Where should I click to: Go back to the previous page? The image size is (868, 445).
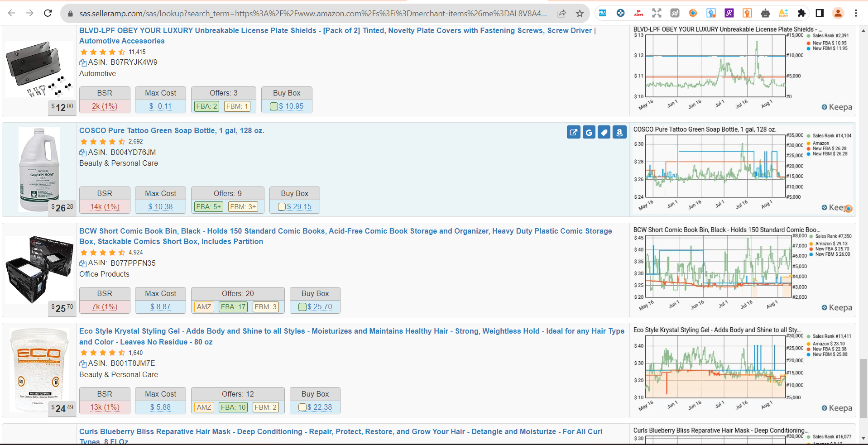12,13
